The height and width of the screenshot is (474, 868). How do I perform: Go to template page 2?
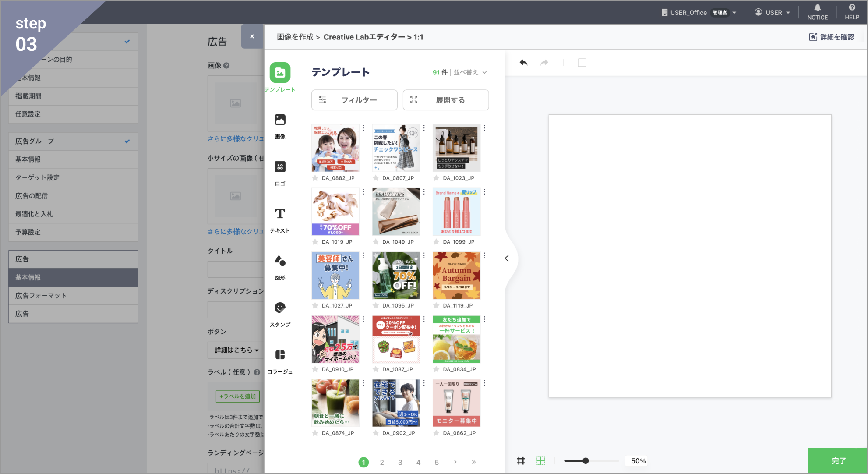(382, 462)
